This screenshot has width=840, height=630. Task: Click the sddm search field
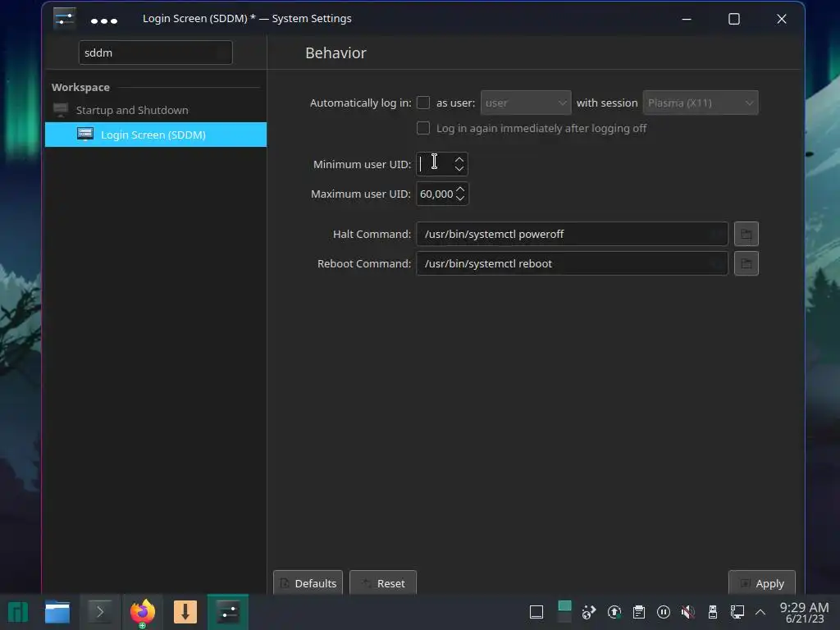pos(155,52)
